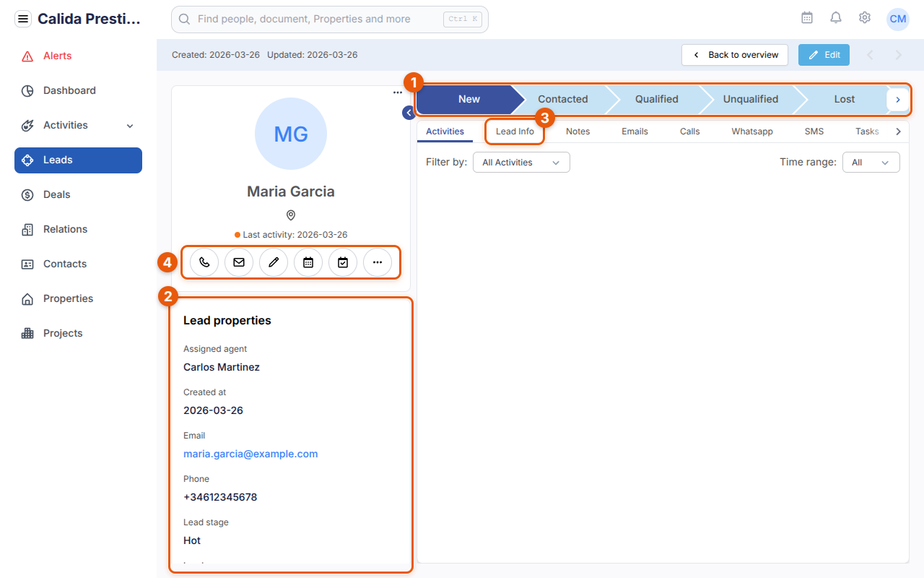Open the Calls tab

[690, 131]
